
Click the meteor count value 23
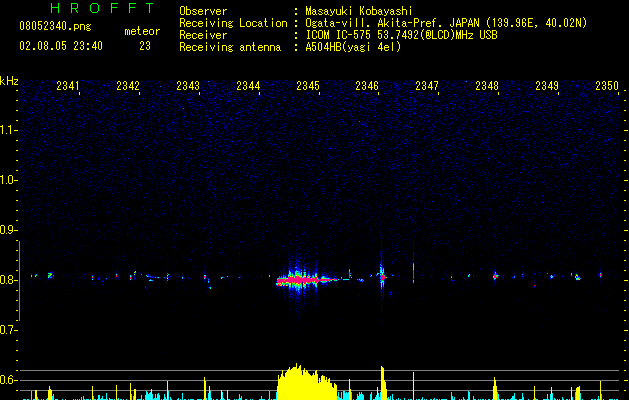(145, 46)
